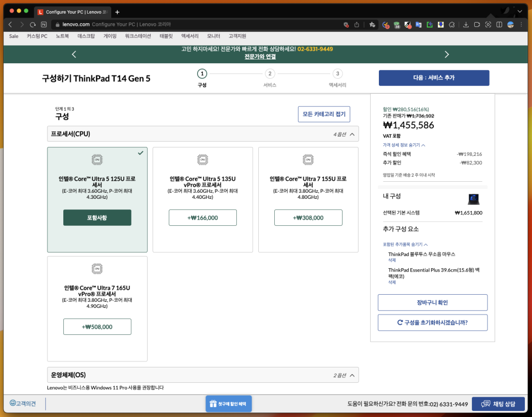This screenshot has width=532, height=417.
Task: Follow the 전문가와 연결 link in the banner
Action: click(x=260, y=57)
